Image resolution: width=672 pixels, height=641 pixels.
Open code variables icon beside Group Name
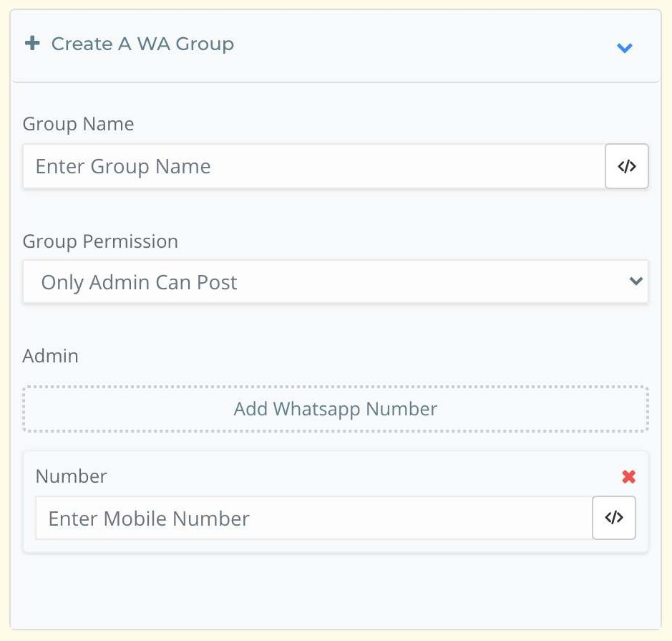tap(627, 167)
